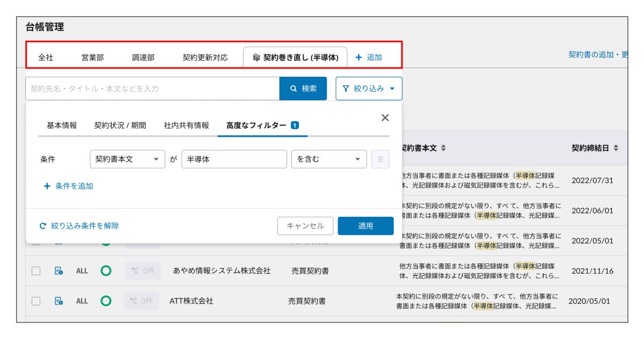Click green circle status in あやめ情報システム row
644x338 pixels.
point(106,271)
